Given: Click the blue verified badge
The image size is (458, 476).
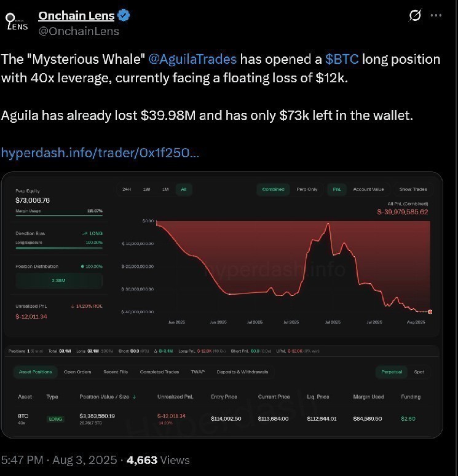Looking at the screenshot, I should 123,16.
